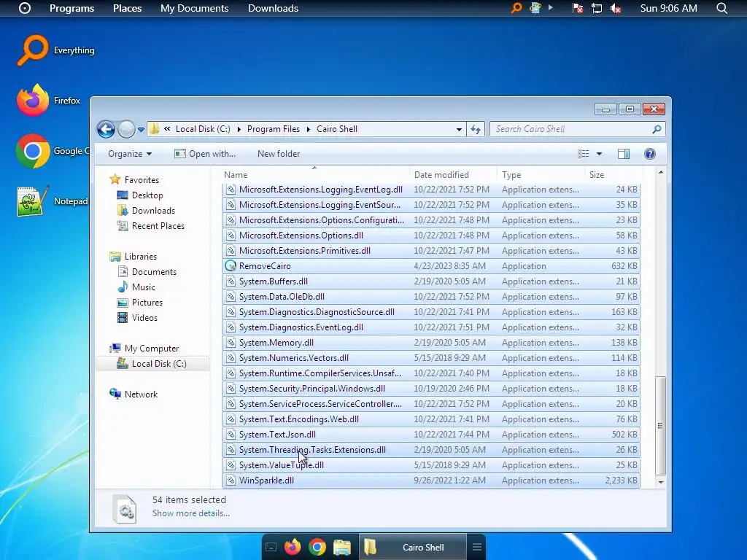Click the Explorer Forward arrow button

[126, 129]
